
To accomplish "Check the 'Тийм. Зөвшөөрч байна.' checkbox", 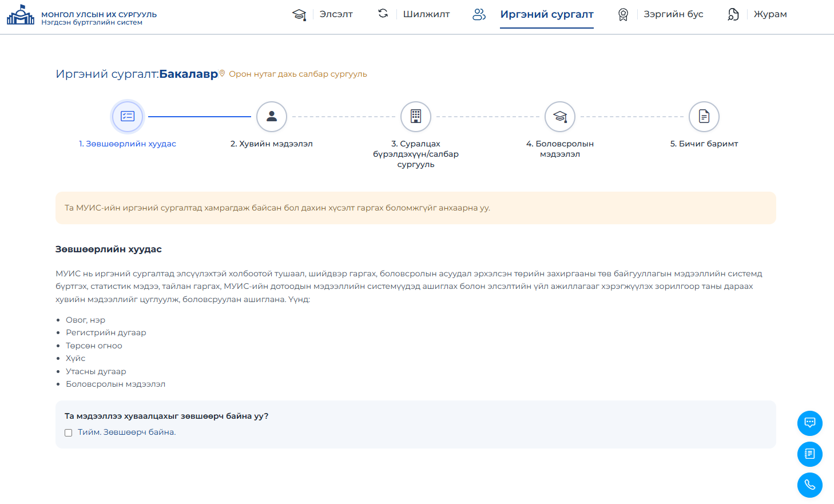I will point(69,433).
